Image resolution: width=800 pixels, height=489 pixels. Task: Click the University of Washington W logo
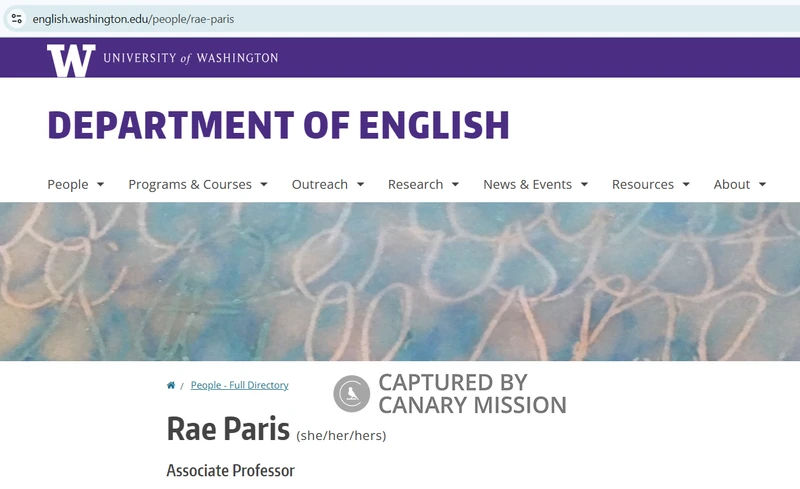point(71,60)
